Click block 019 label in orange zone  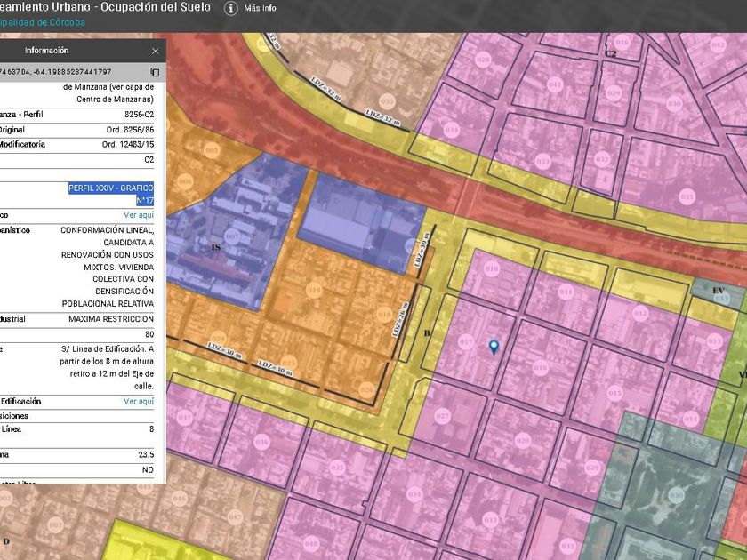click(313, 289)
